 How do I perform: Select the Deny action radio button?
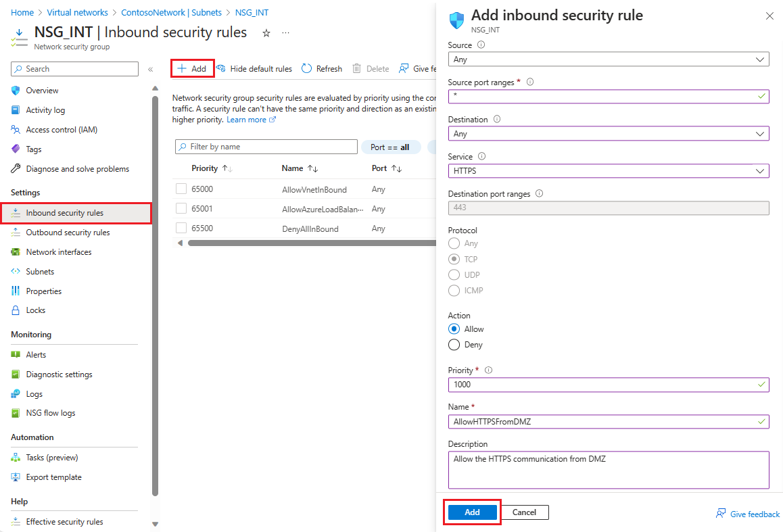[454, 345]
